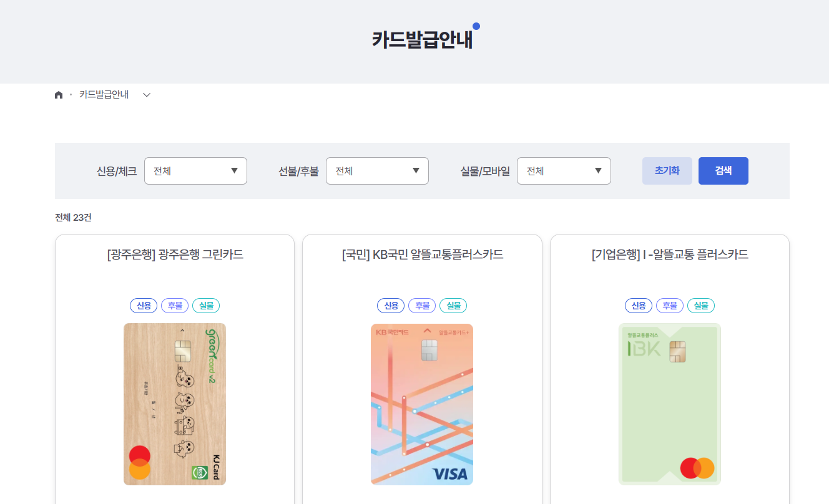The width and height of the screenshot is (829, 504).
Task: Toggle the 신용 badge on 광주은행 그린카드
Action: tap(144, 305)
